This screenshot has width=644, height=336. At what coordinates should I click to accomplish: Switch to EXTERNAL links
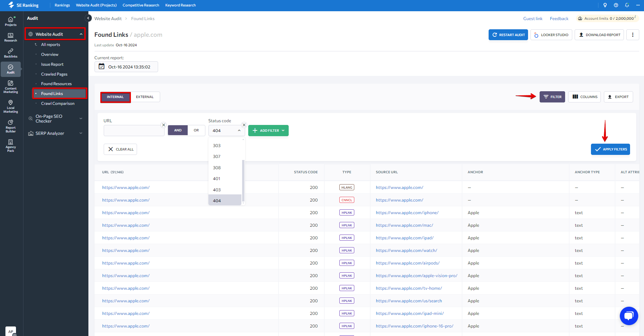(145, 97)
